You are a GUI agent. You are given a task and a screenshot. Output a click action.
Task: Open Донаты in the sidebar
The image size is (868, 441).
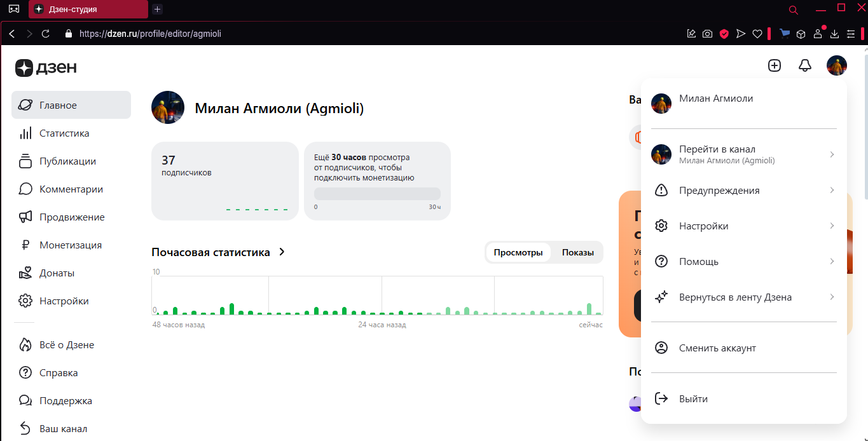tap(71, 273)
